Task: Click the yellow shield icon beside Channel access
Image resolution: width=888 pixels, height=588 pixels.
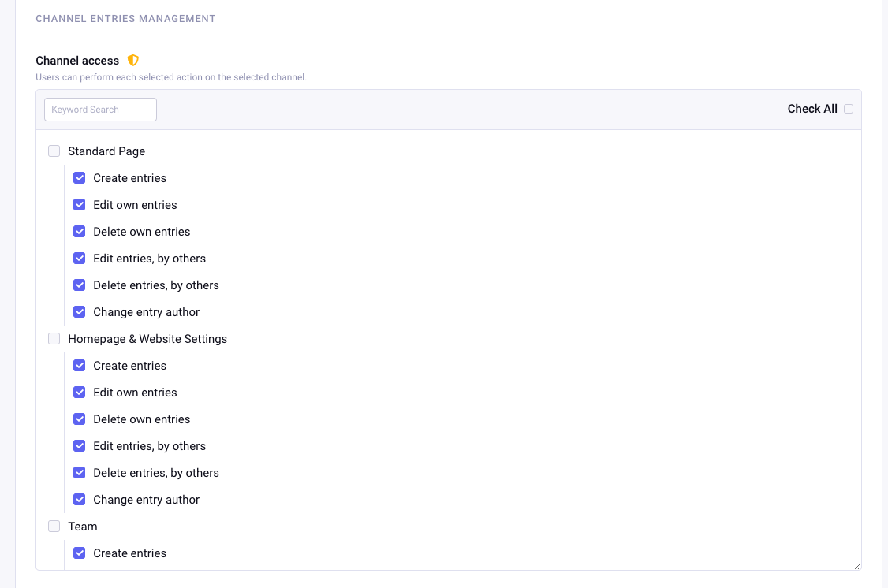Action: 133,60
